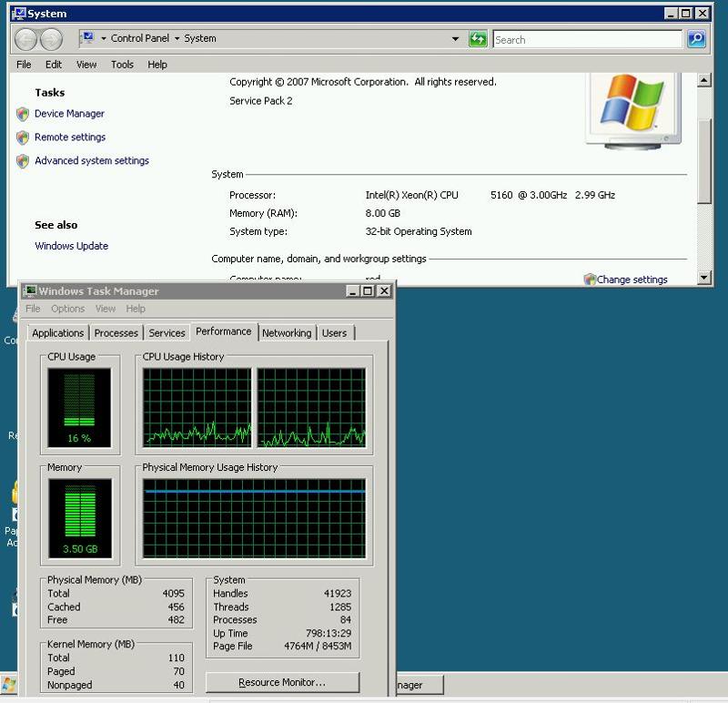
Task: Click the Change settings link
Action: click(x=632, y=280)
